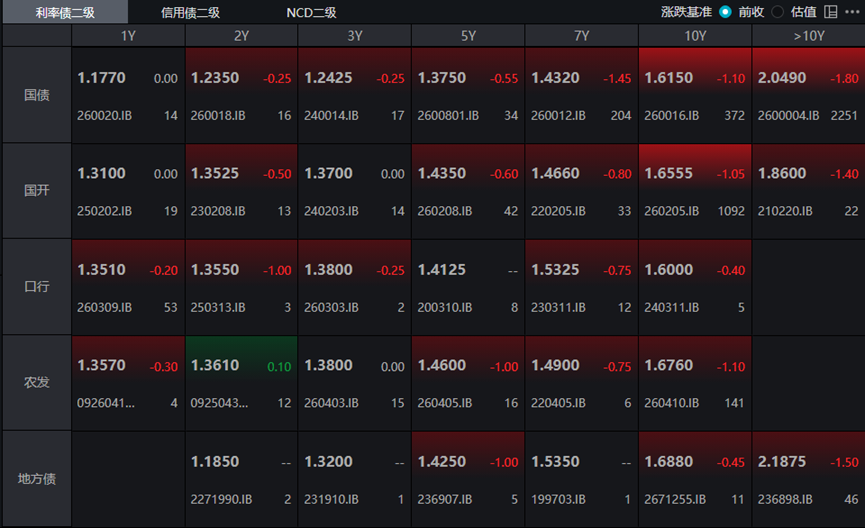Click the 地方债 >10Y cell 236898.IB
This screenshot has height=528, width=865.
tap(809, 479)
